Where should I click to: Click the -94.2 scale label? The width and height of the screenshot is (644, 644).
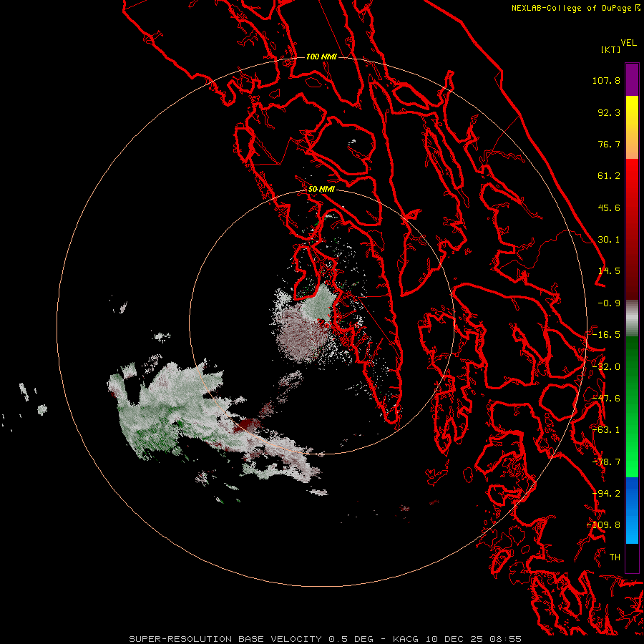point(606,494)
